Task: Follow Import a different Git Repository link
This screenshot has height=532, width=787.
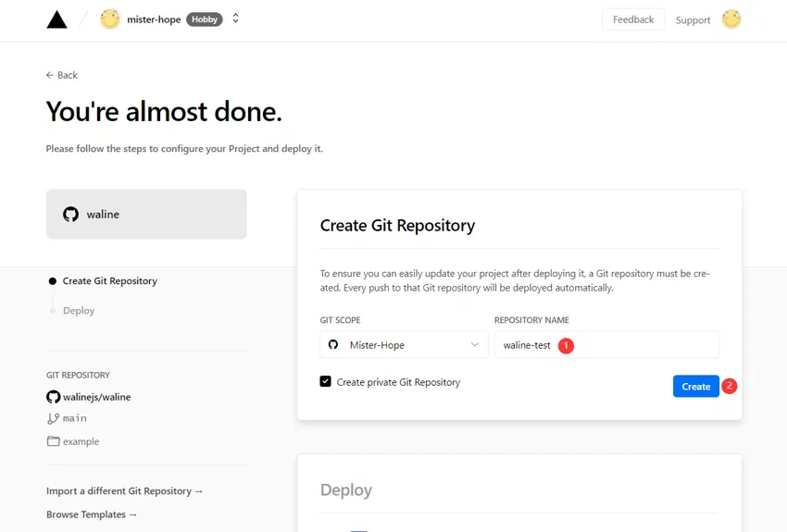Action: click(x=124, y=491)
